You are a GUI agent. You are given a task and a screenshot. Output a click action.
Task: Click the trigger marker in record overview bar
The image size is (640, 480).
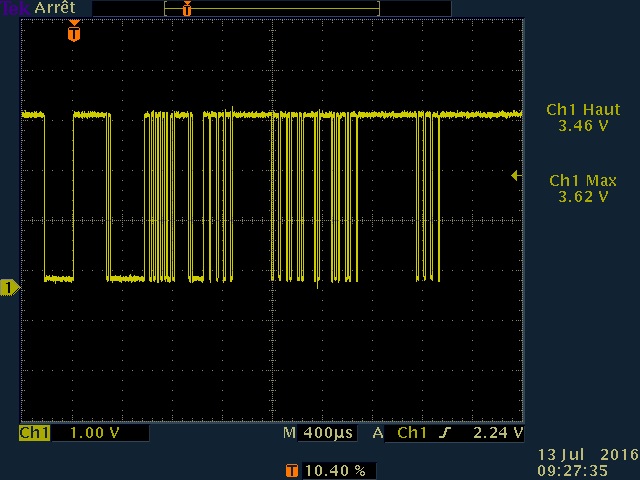[x=187, y=9]
